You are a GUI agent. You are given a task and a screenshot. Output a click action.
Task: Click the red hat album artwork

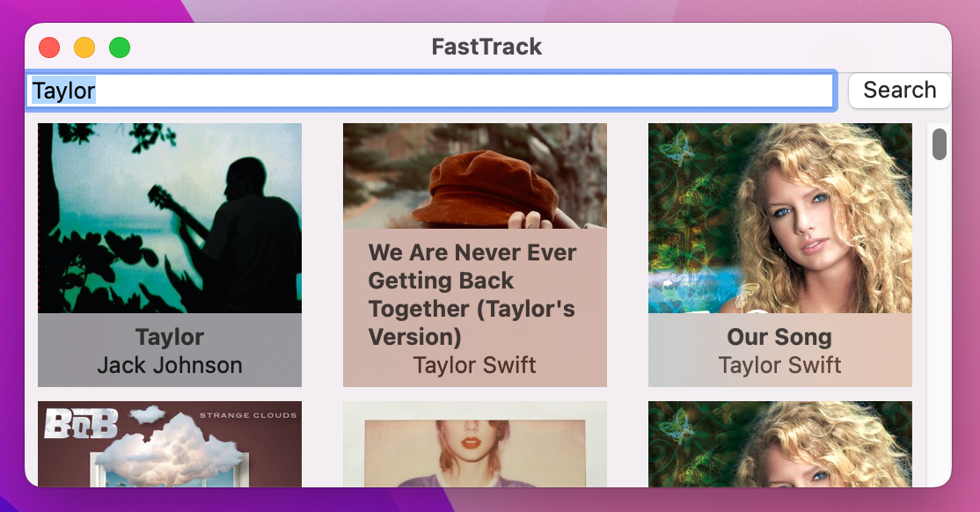[475, 176]
